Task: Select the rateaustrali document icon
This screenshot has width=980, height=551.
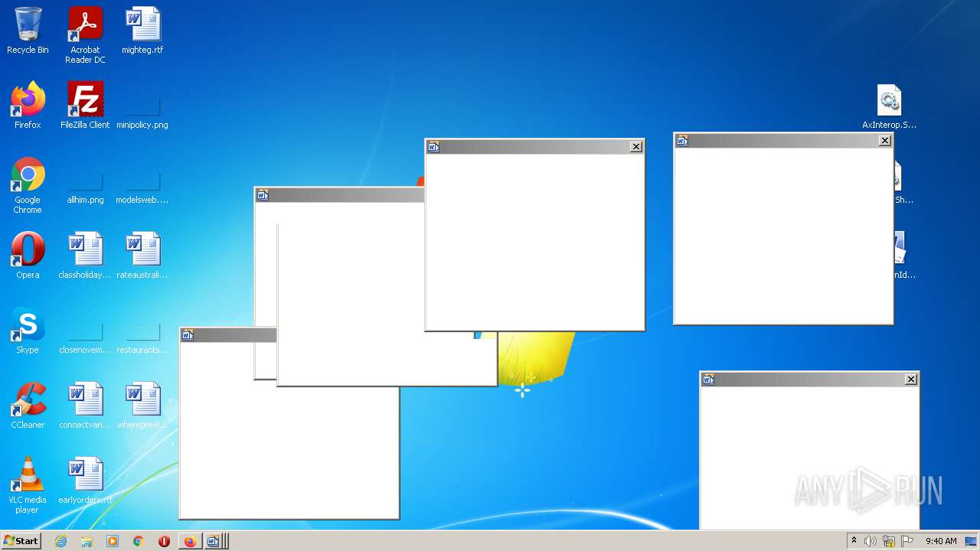Action: tap(142, 256)
